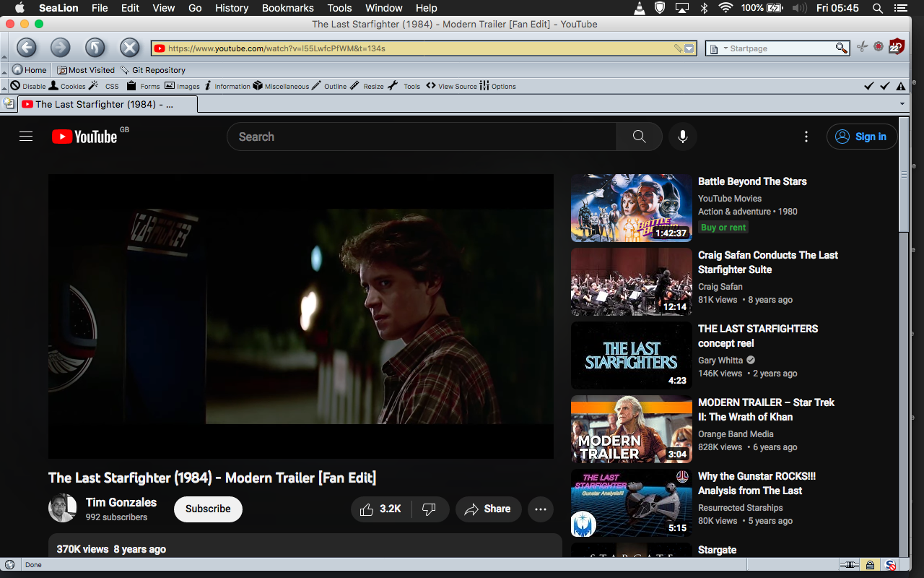
Task: Open the Information web developer menu
Action: click(x=227, y=86)
